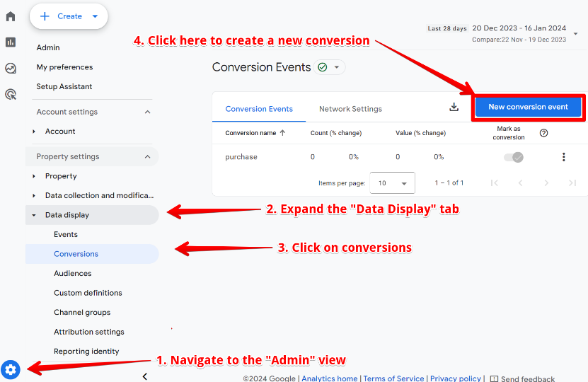
Task: Open the Items per page dropdown
Action: point(392,183)
